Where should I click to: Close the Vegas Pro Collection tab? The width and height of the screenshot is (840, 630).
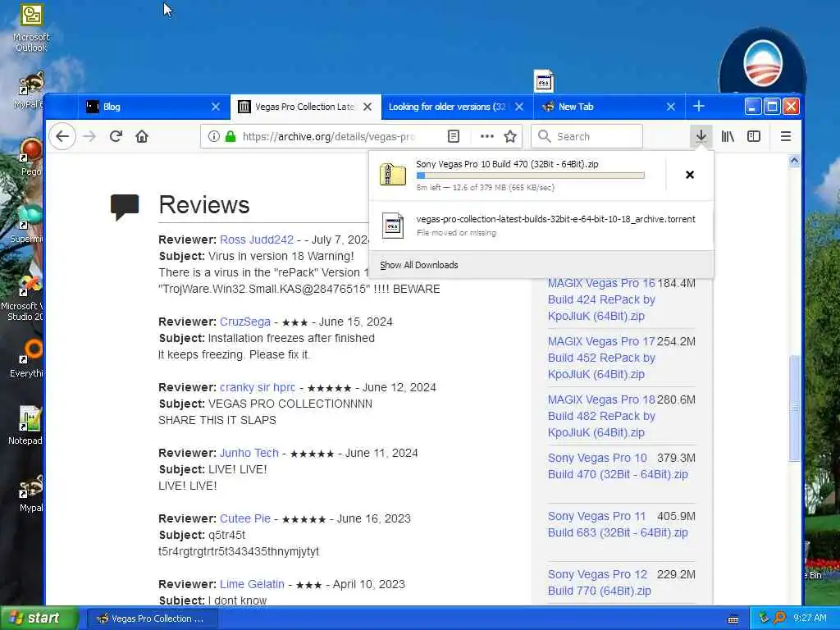pyautogui.click(x=367, y=107)
